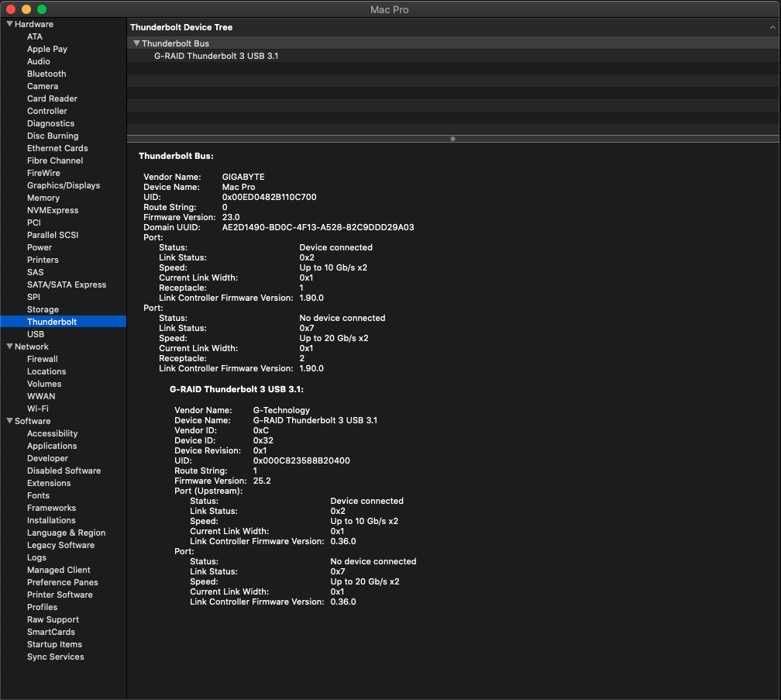
Task: Select Installations entry
Action: [x=51, y=520]
